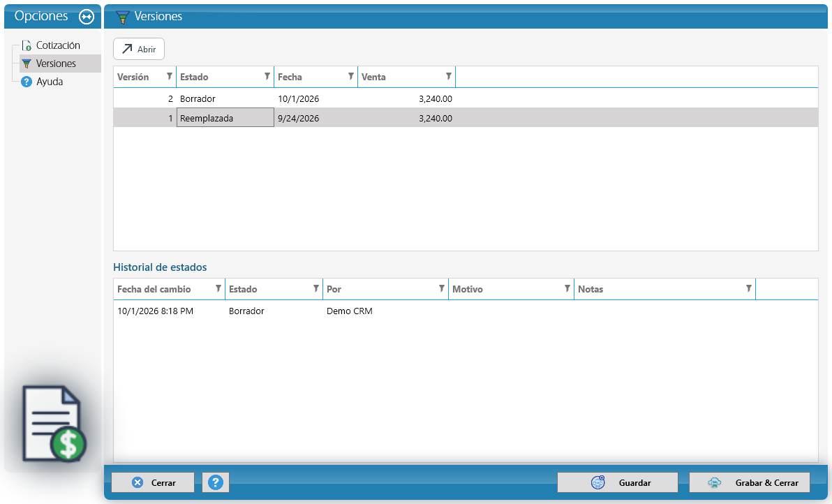Open the Notas column filter

coord(749,288)
